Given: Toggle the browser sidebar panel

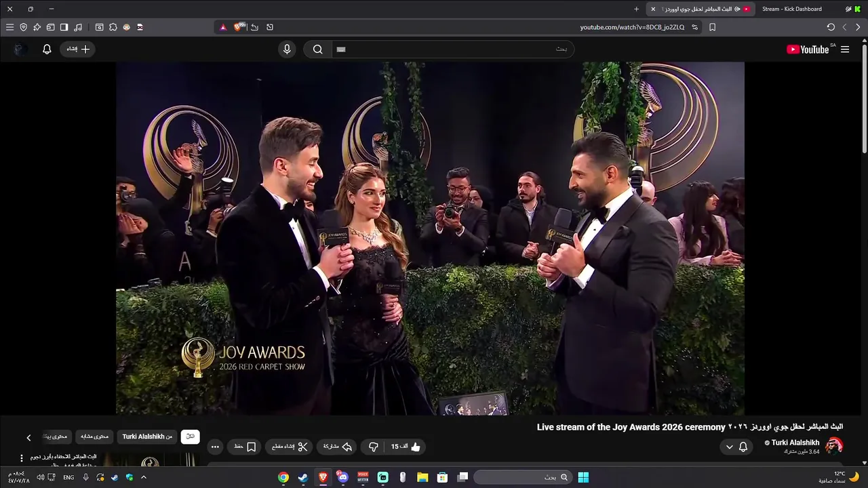Looking at the screenshot, I should tap(64, 27).
